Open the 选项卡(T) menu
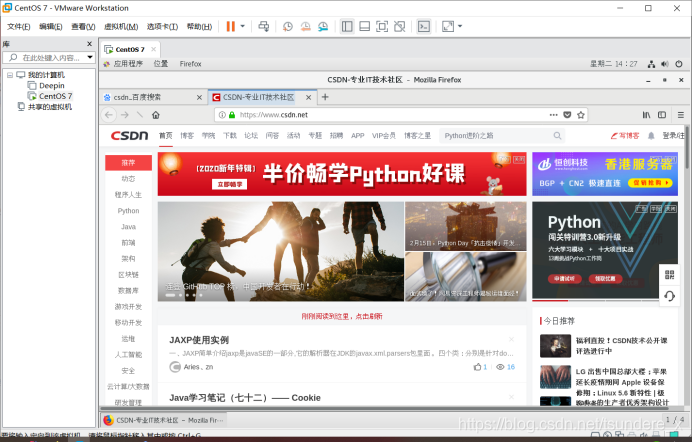 pyautogui.click(x=162, y=27)
